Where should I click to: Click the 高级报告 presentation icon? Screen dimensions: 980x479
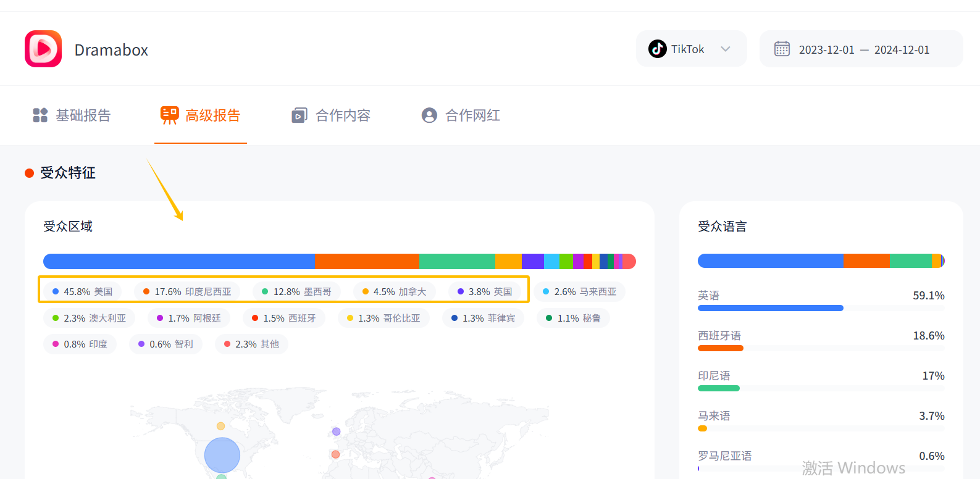(169, 115)
